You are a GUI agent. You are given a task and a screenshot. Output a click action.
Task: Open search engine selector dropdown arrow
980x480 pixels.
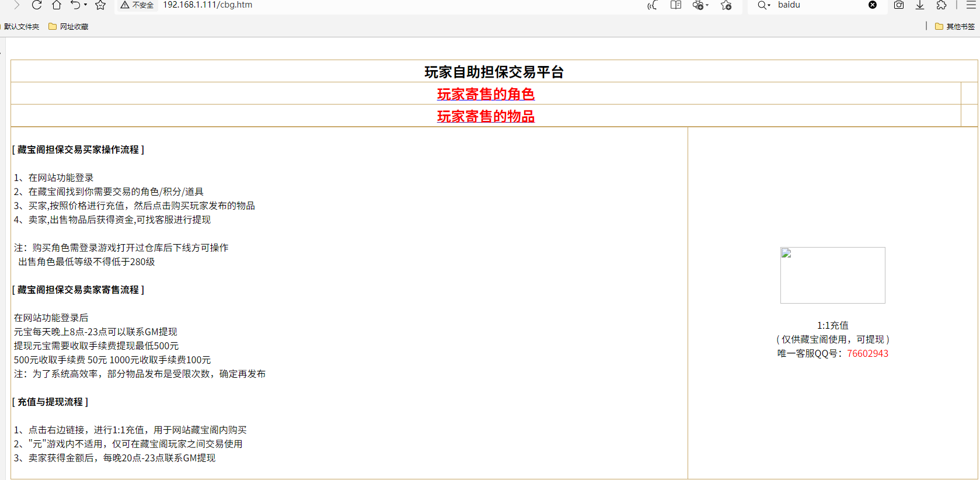[x=769, y=5]
